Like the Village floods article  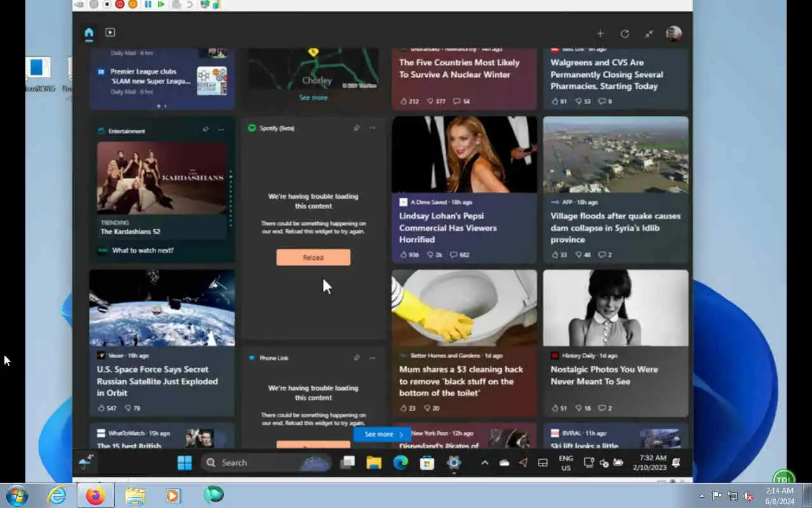559,255
